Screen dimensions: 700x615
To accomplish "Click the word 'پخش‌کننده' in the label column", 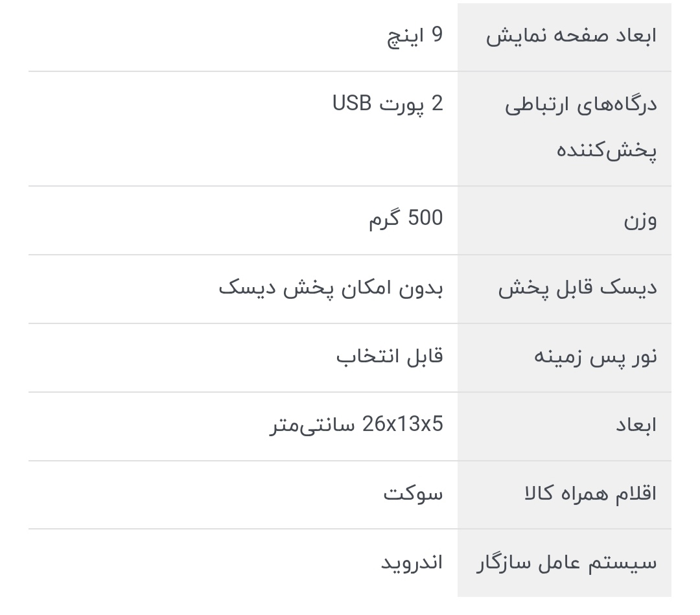I will click(x=607, y=150).
